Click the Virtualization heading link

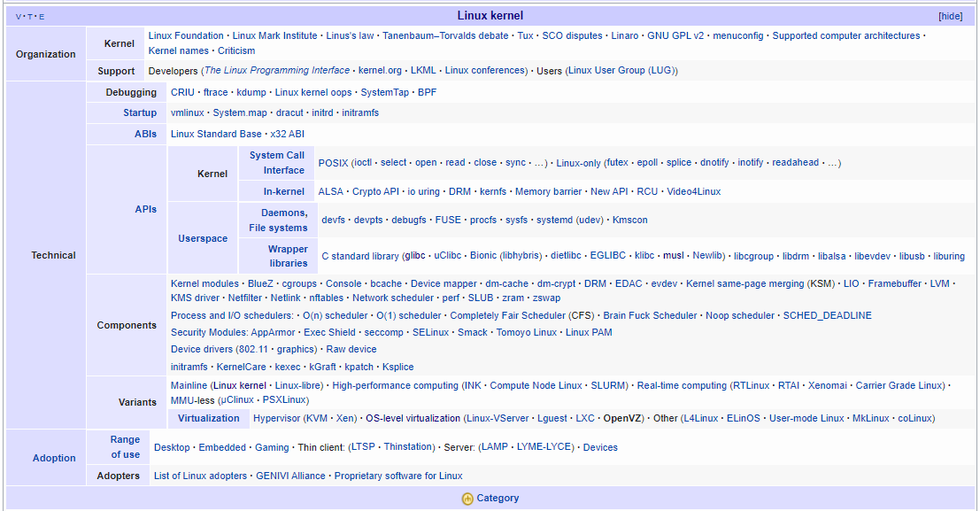click(x=209, y=418)
